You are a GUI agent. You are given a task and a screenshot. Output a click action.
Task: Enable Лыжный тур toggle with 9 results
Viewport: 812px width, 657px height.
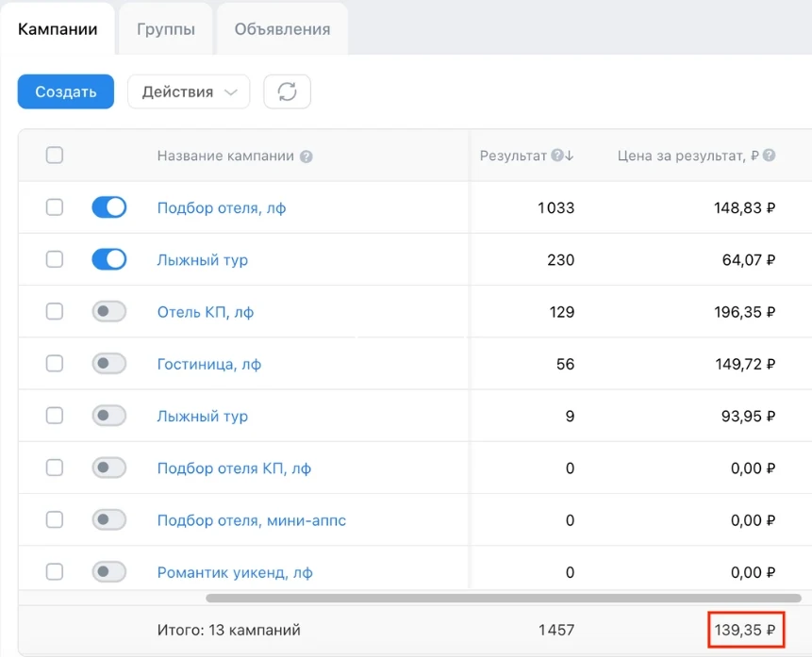[x=109, y=416]
